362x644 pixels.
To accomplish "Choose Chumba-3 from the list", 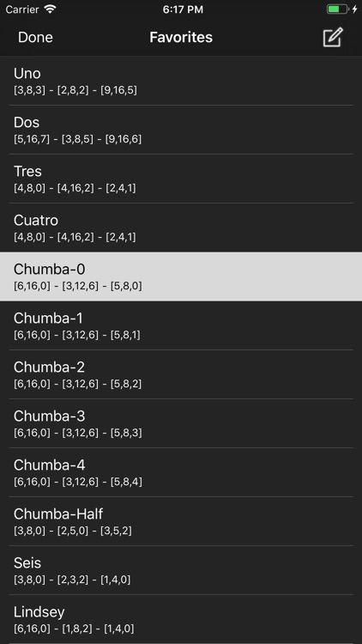I will [181, 423].
